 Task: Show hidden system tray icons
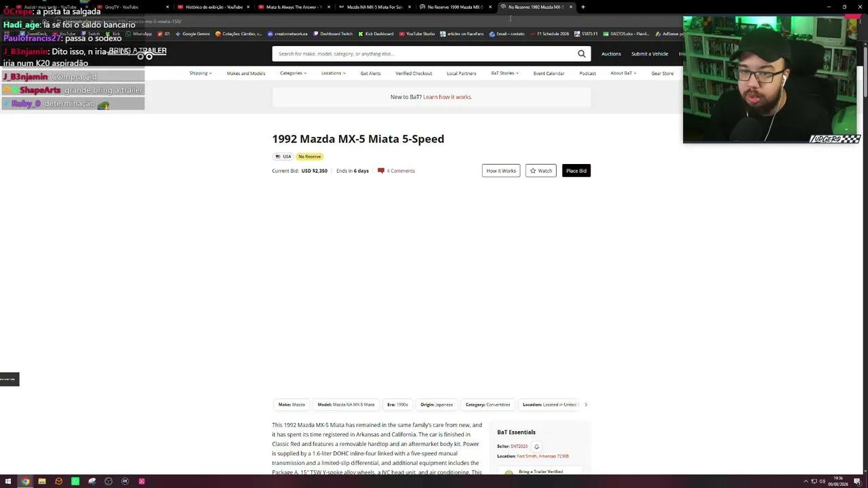tap(806, 481)
